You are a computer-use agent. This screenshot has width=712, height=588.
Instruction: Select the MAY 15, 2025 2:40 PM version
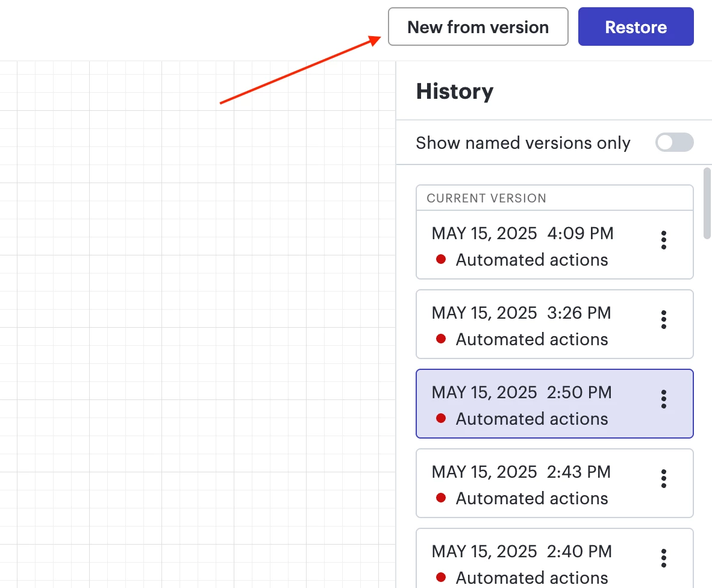click(x=554, y=558)
